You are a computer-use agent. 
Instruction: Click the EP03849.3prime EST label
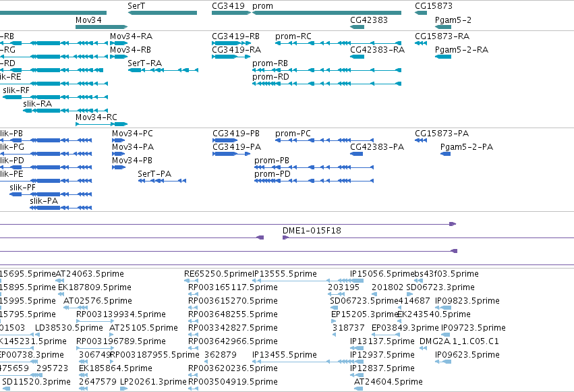coord(405,328)
